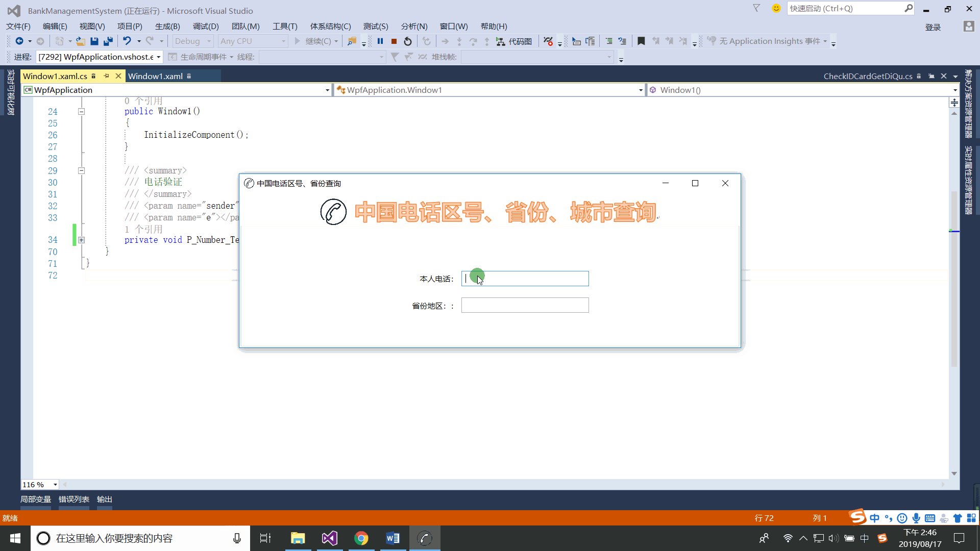Click the Save All icon in toolbar
The height and width of the screenshot is (551, 980).
pyautogui.click(x=108, y=41)
